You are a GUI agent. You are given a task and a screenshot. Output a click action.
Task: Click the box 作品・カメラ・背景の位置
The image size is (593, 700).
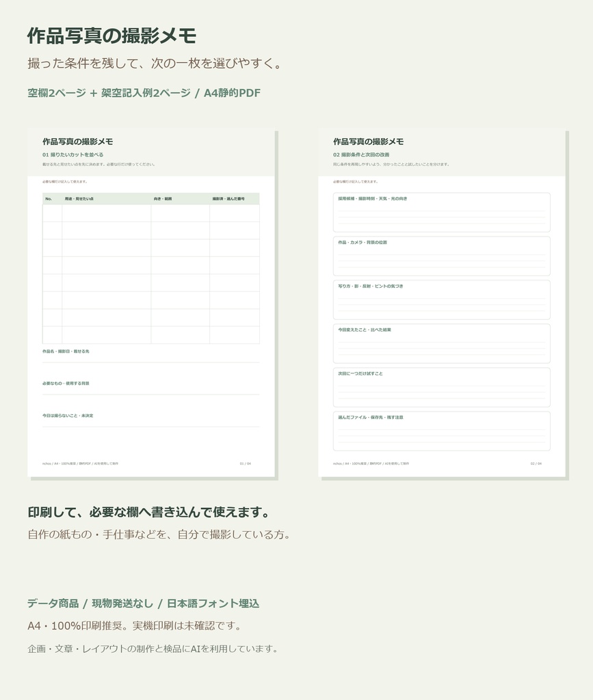442,256
